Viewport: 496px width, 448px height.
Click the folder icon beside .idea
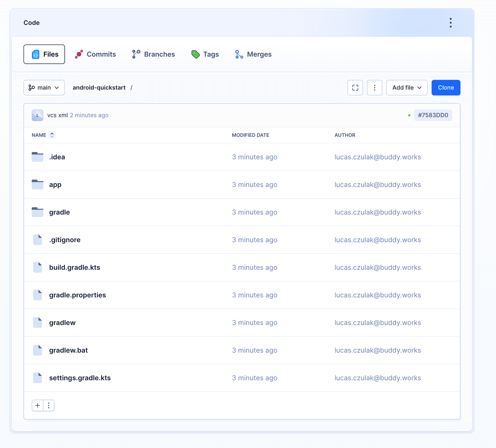pyautogui.click(x=37, y=157)
